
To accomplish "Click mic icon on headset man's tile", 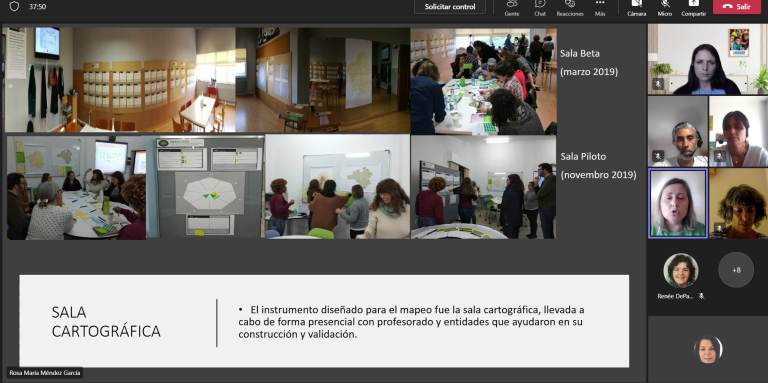I will [x=658, y=156].
